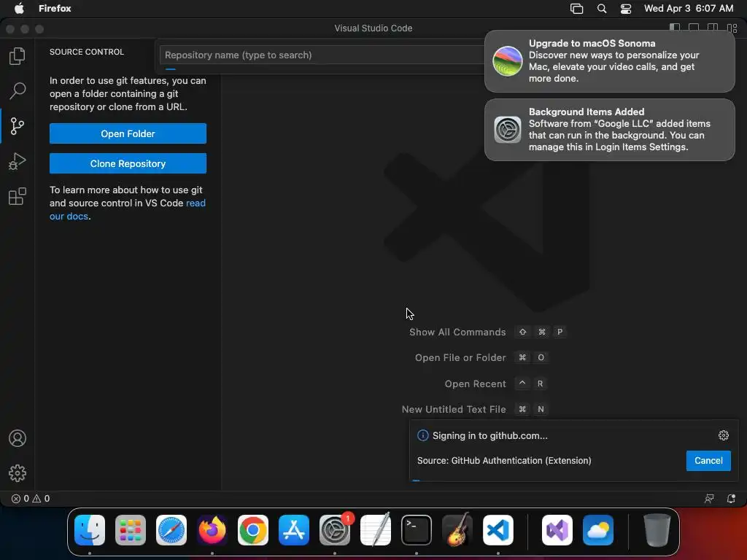Open purple Visual Studio from the Dock

coord(557,530)
